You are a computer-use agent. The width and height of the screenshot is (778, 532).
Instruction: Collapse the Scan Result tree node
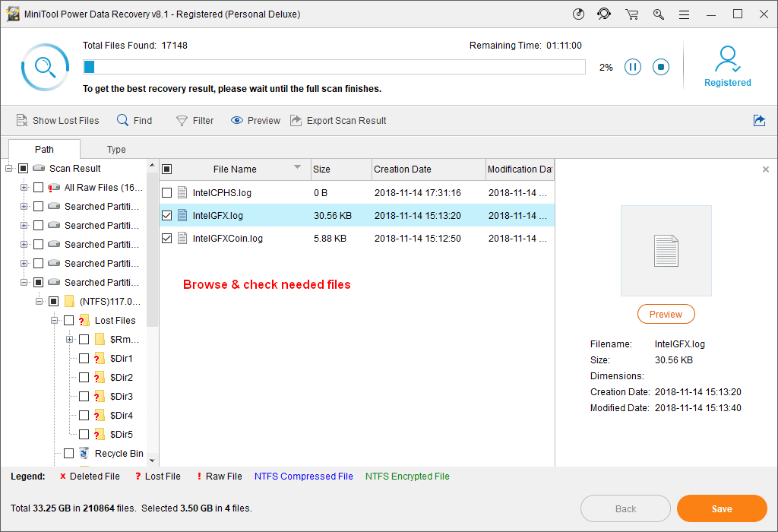click(9, 168)
